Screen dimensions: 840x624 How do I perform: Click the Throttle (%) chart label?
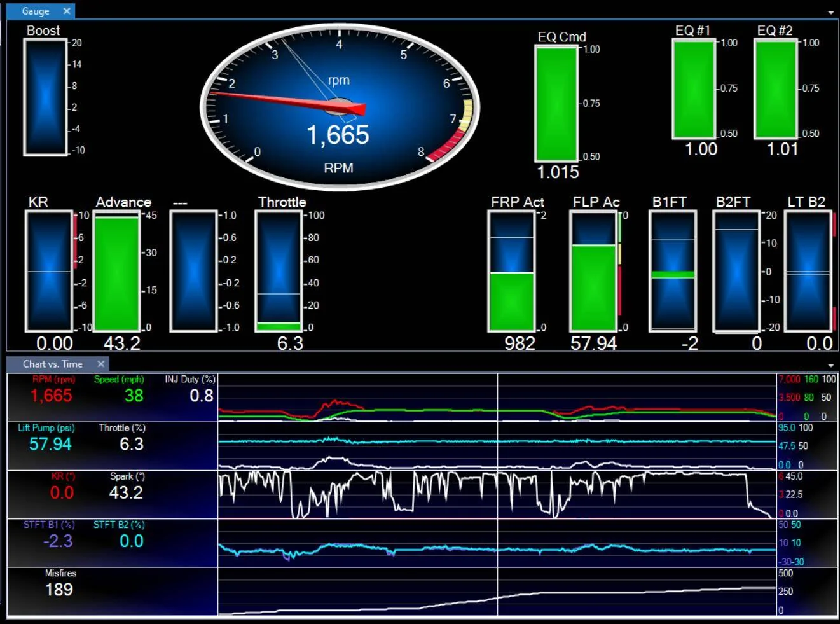[x=122, y=427]
